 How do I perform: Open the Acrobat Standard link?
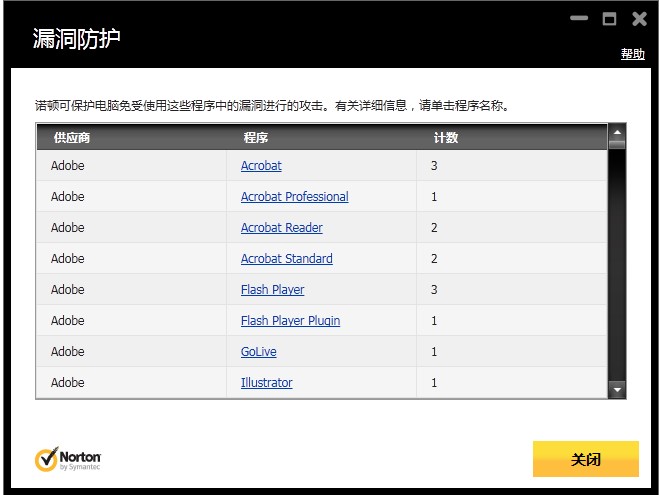tap(287, 258)
